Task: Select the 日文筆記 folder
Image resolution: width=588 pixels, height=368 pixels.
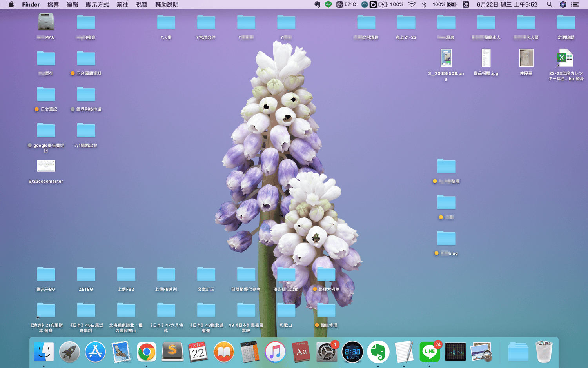Action: (46, 94)
